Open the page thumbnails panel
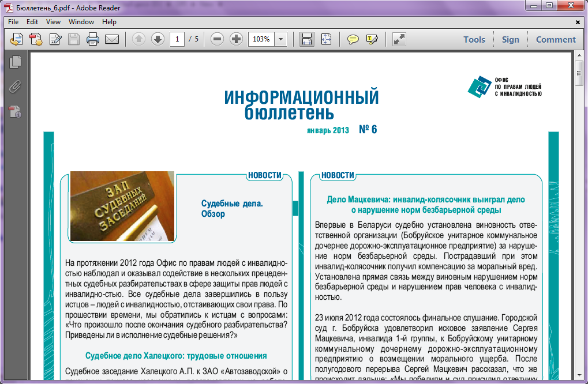The width and height of the screenshot is (588, 384). [16, 62]
